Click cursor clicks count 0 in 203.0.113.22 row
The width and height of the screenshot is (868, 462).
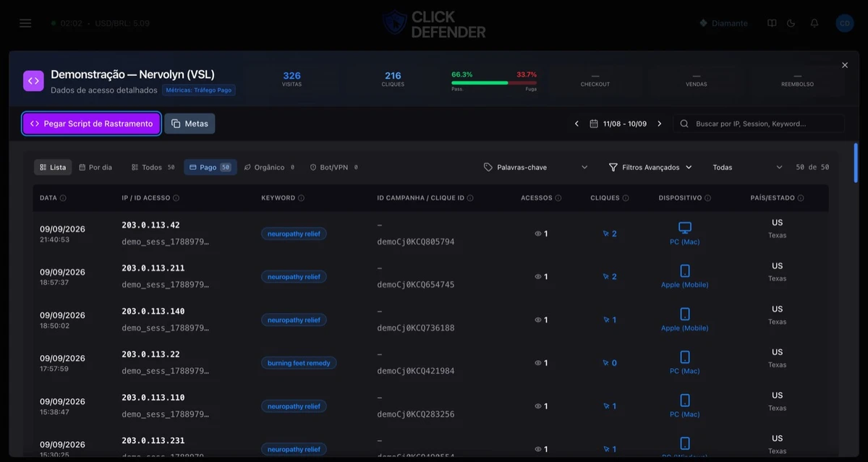tap(610, 363)
